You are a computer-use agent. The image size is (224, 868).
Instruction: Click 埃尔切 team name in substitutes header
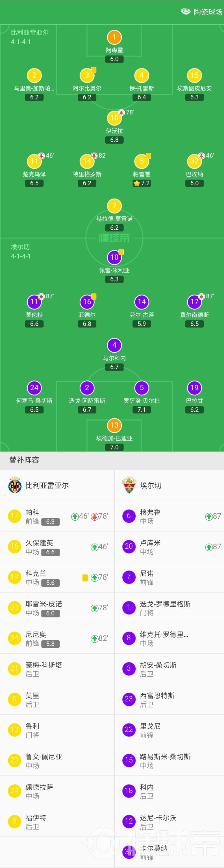151,486
